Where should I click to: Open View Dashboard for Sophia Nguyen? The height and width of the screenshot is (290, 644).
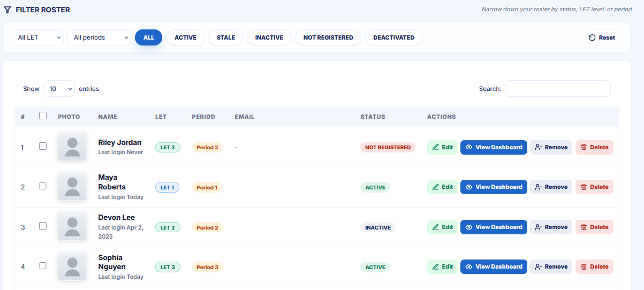coord(494,266)
